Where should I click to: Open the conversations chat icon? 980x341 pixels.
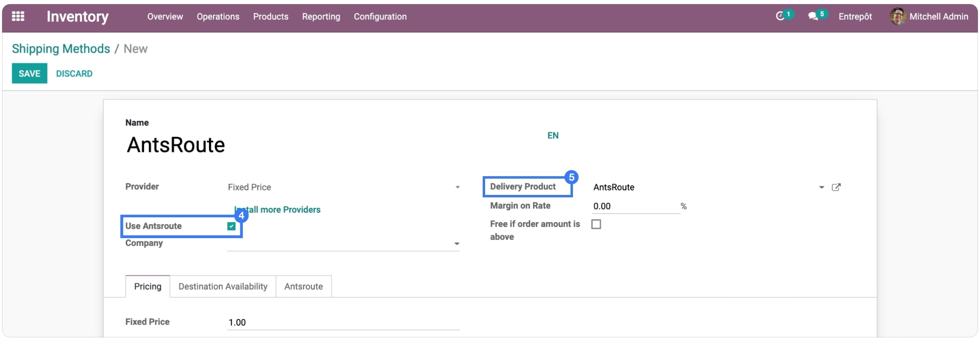click(x=813, y=16)
